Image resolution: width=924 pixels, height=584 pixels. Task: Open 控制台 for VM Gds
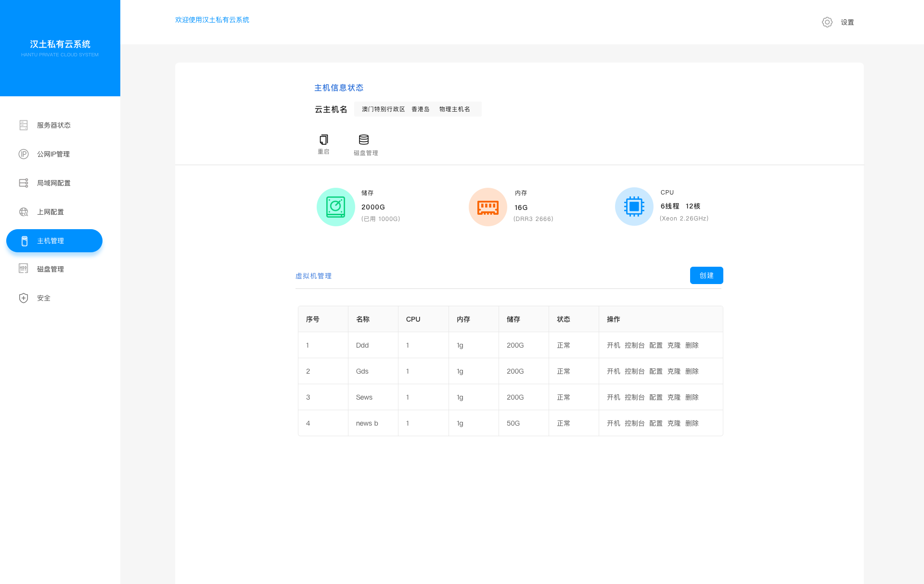[x=635, y=371]
